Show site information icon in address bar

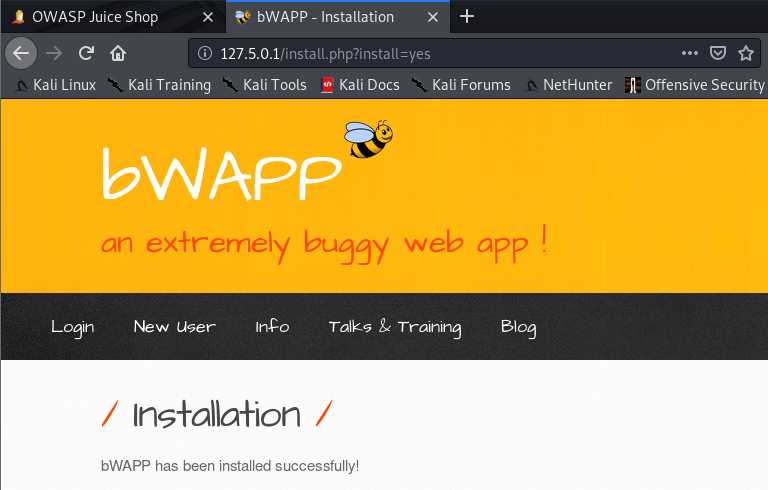tap(205, 53)
